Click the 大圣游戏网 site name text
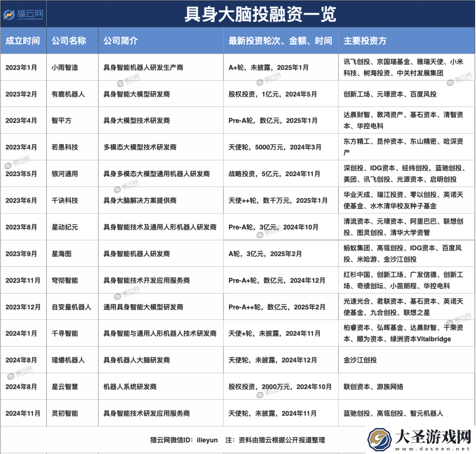The width and height of the screenshot is (476, 454). click(x=433, y=436)
